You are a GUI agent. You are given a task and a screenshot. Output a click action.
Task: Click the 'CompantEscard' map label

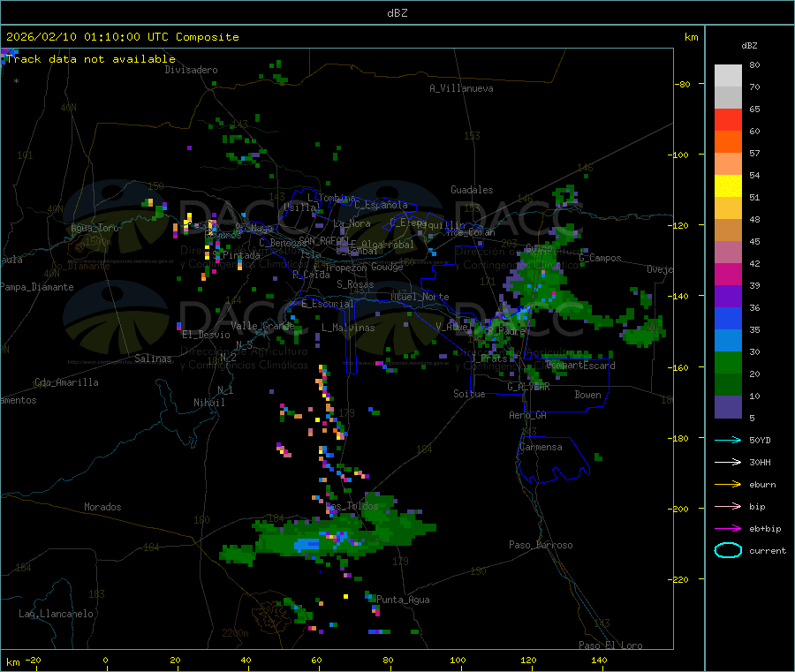click(580, 366)
